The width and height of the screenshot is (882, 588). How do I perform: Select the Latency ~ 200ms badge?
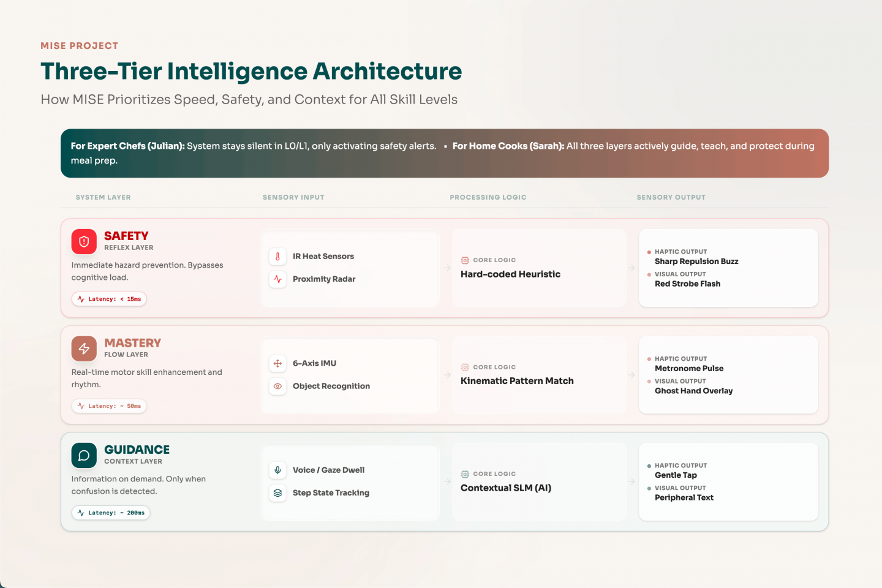tap(111, 513)
